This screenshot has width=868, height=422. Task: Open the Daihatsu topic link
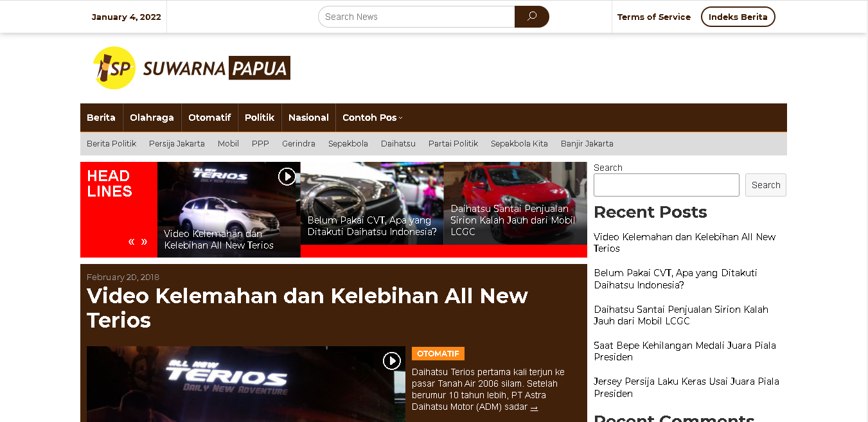pyautogui.click(x=398, y=144)
